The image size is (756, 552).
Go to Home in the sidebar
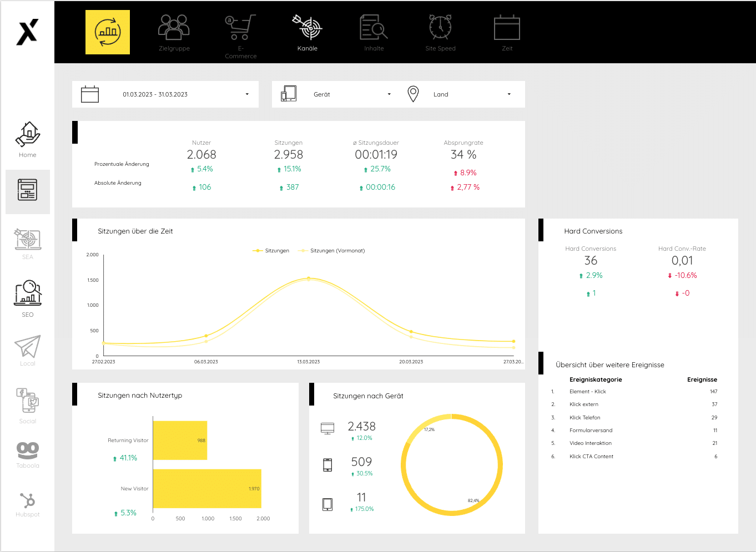(28, 140)
